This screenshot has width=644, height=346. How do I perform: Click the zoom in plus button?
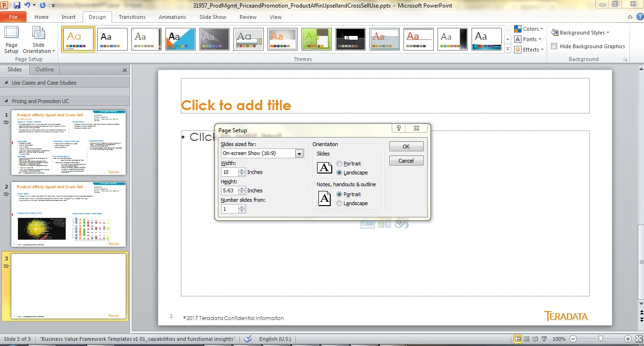coord(627,339)
